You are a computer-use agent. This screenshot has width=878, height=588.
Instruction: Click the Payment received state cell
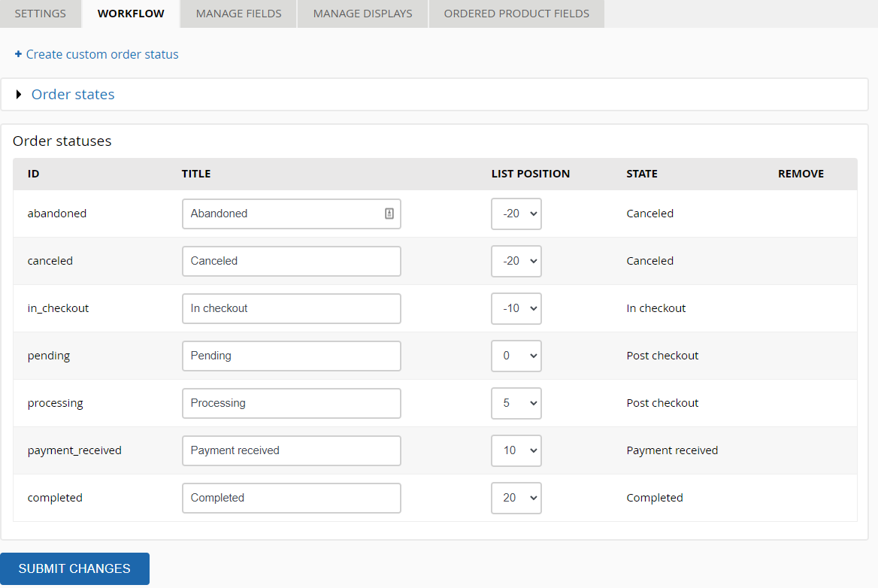[672, 450]
